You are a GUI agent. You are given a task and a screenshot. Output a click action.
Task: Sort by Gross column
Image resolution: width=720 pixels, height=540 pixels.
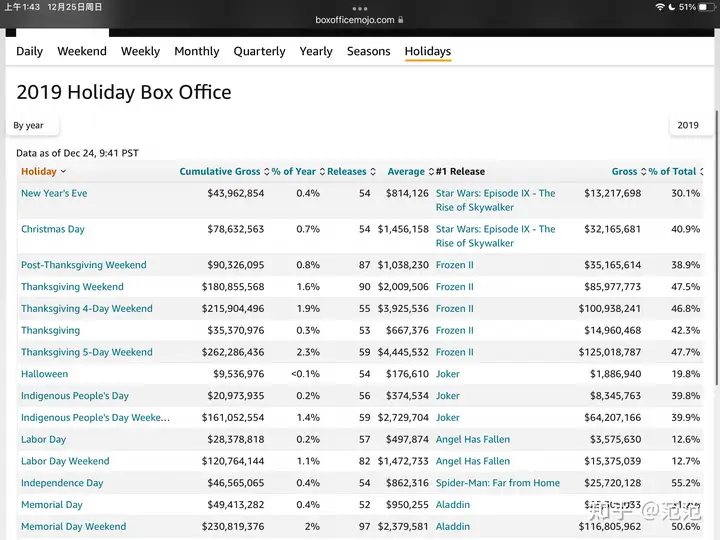coord(629,172)
